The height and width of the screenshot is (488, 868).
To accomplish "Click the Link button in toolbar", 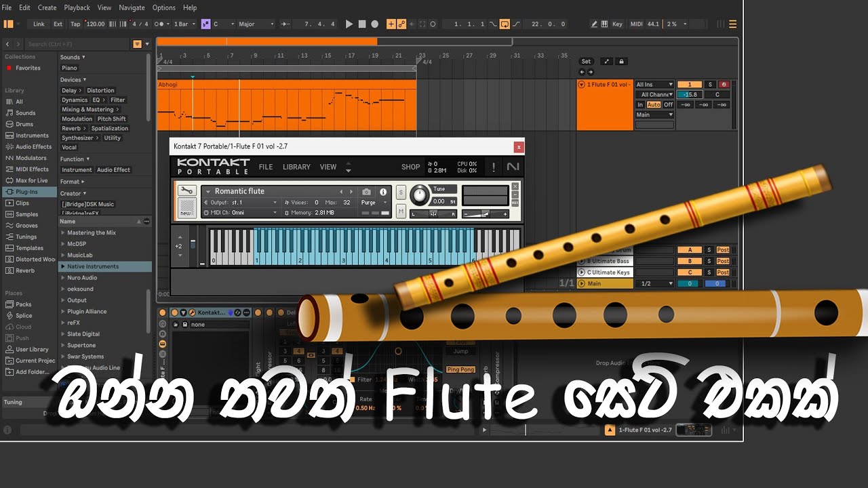I will coord(39,24).
